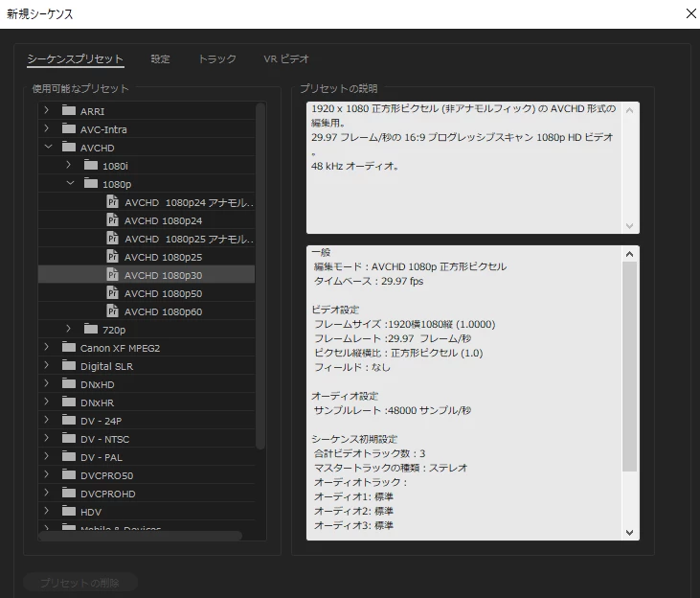
Task: Select the AVCHD 1080p50 preset name
Action: [x=164, y=293]
